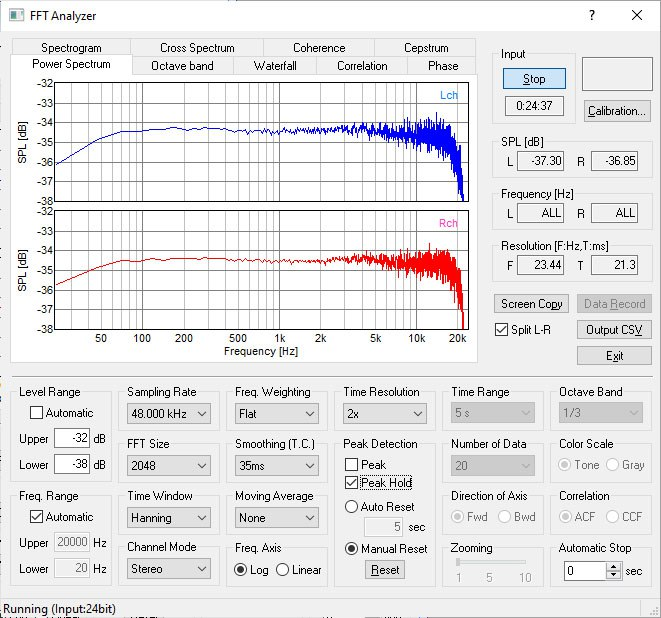Click the Level Range Lower dB field

tap(72, 464)
